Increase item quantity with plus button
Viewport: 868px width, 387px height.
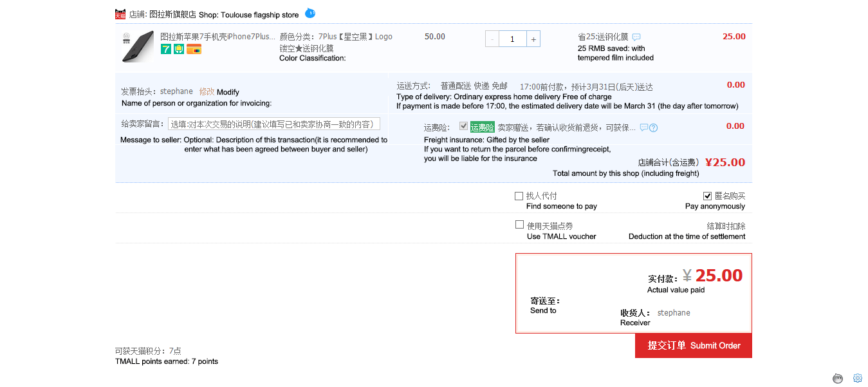[533, 39]
